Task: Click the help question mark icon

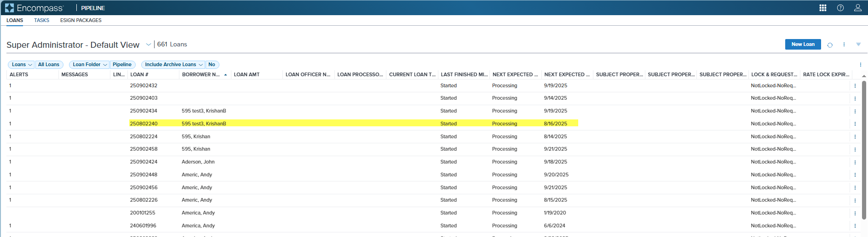Action: tap(840, 8)
